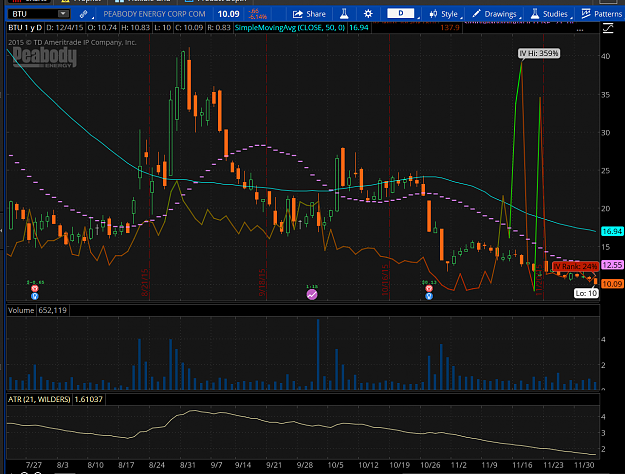The height and width of the screenshot is (474, 625).
Task: Click the cyan 16.94 moving average price tag
Action: click(612, 231)
